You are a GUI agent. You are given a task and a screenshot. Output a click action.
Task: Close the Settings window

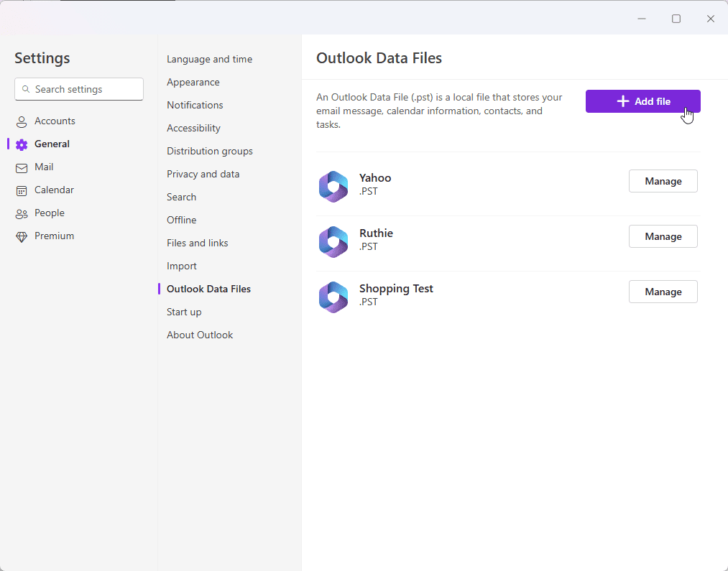point(710,19)
